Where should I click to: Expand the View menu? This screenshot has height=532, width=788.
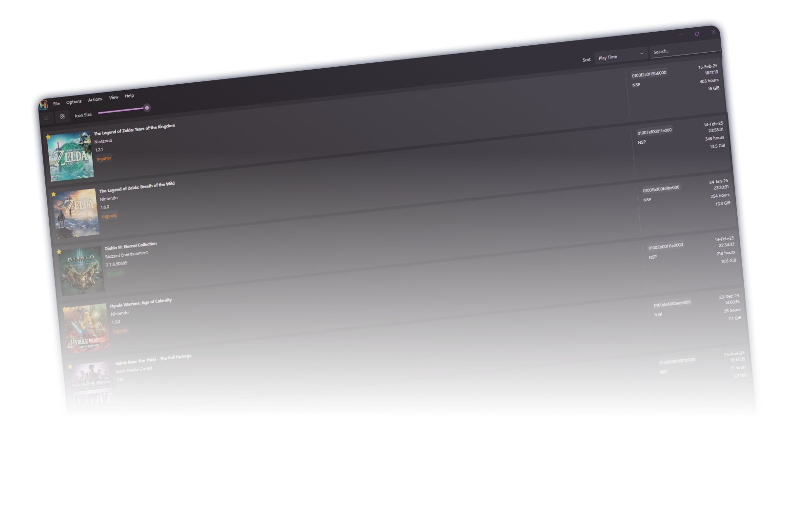click(x=114, y=97)
